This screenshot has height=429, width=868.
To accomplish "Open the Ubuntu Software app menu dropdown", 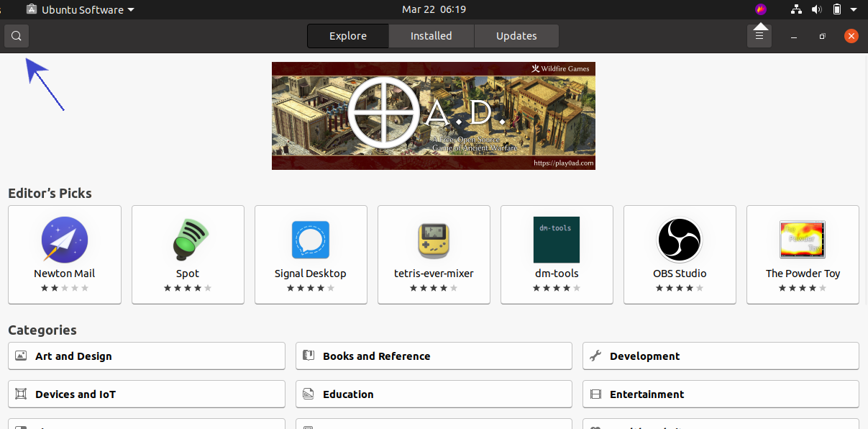I will (x=80, y=9).
